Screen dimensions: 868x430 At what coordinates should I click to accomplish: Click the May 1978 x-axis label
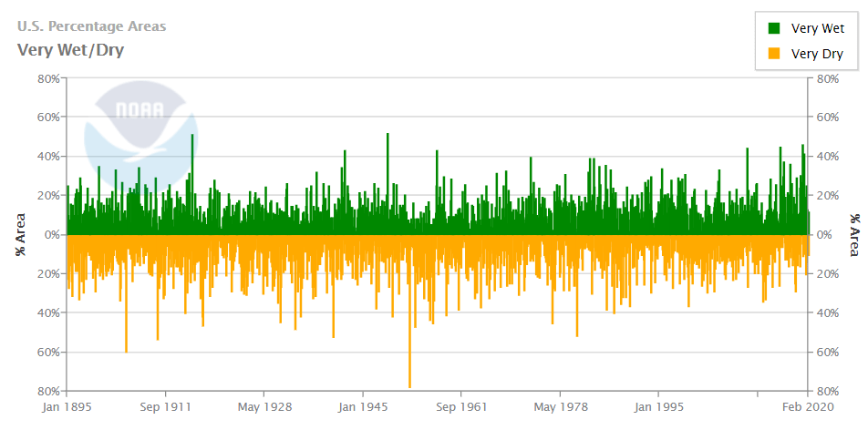[x=560, y=406]
